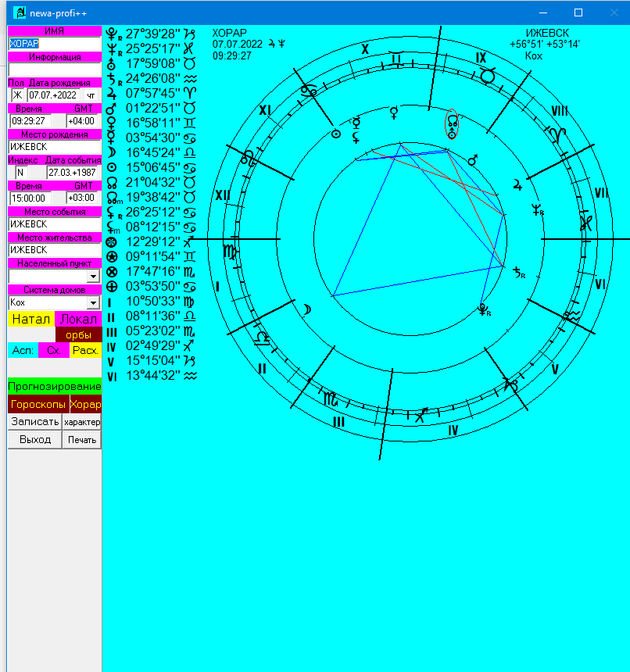Click house VI cusp value 13°44'32"

[153, 375]
